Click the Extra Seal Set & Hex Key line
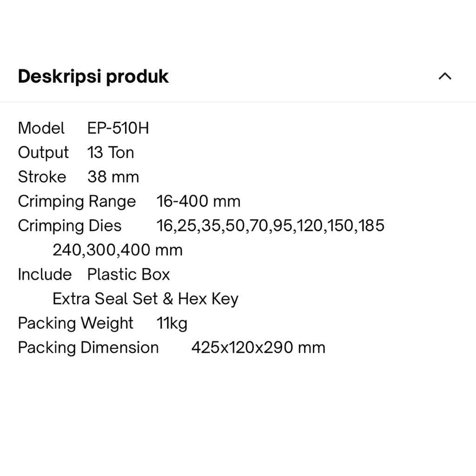This screenshot has width=476, height=476. [145, 299]
